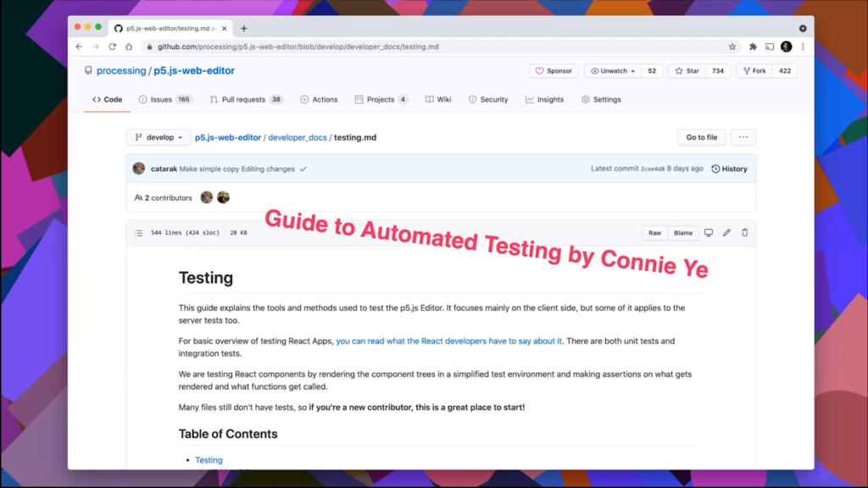
Task: Click the Chrome tab search arrow icon
Action: (x=803, y=28)
